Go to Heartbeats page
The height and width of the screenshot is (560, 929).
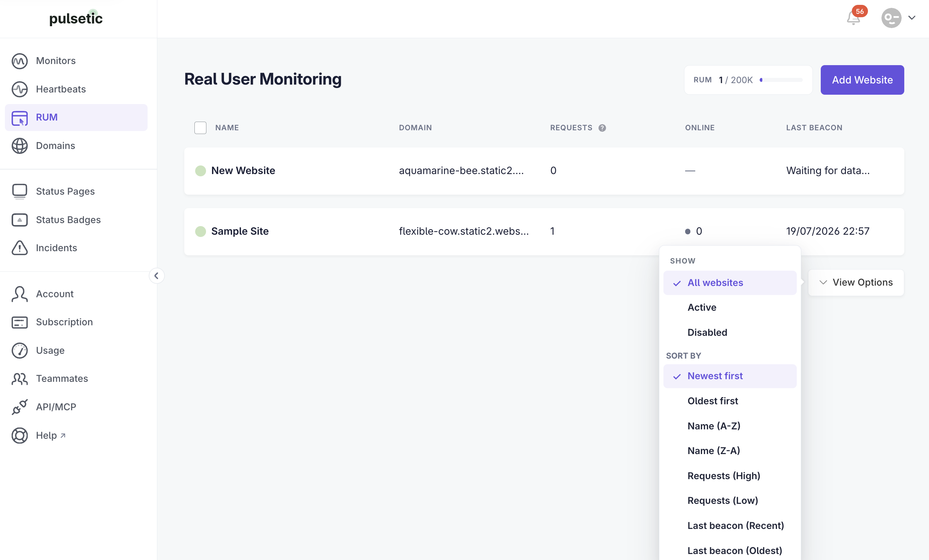coord(61,89)
